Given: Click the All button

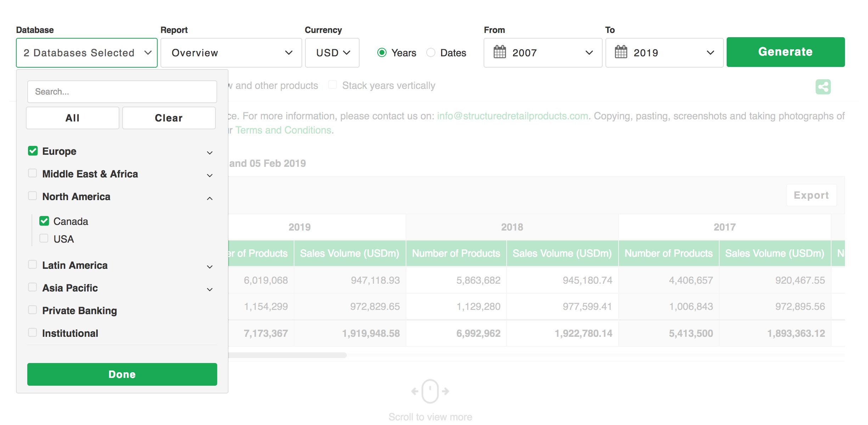Looking at the screenshot, I should (73, 118).
